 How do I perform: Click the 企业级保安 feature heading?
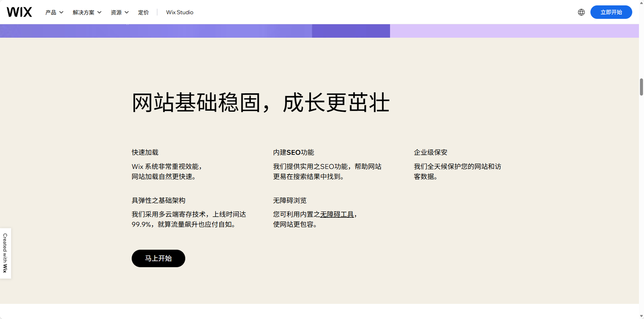[x=430, y=152]
